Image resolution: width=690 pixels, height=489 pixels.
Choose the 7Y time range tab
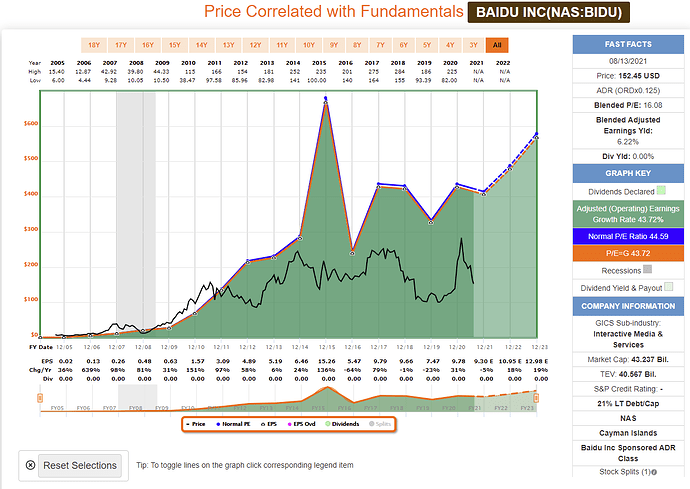tap(380, 45)
